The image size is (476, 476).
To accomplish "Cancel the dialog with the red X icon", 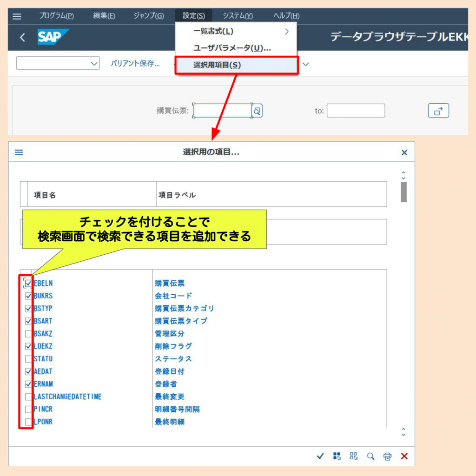I will coord(404,456).
